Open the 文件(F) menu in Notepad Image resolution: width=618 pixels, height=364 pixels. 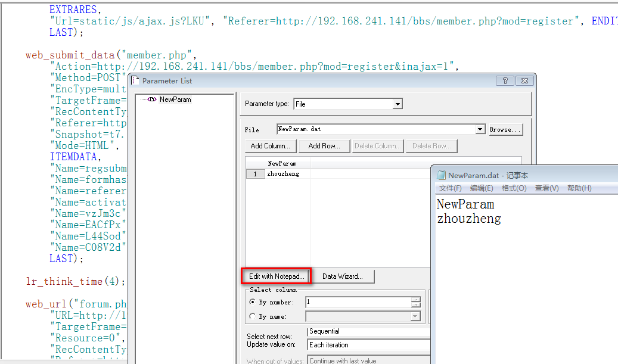coord(450,188)
